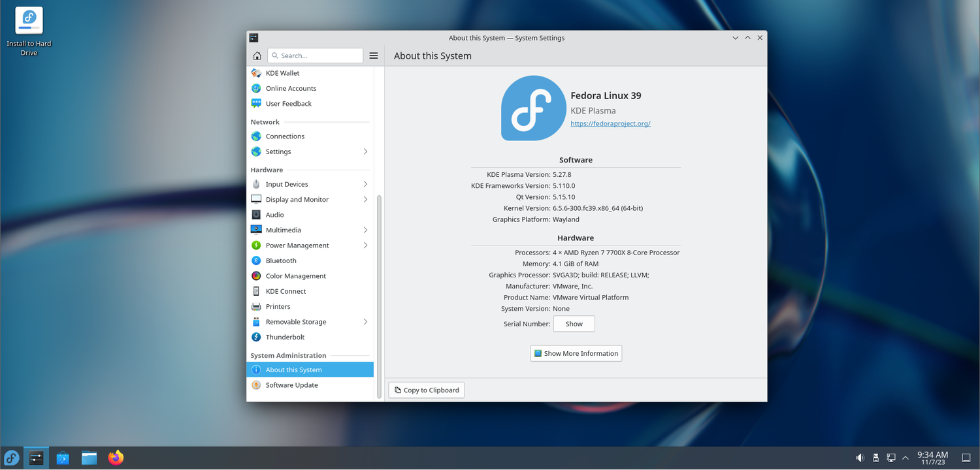Select the Input Devices mouse icon
Screen dimensions: 980x470
(256, 184)
